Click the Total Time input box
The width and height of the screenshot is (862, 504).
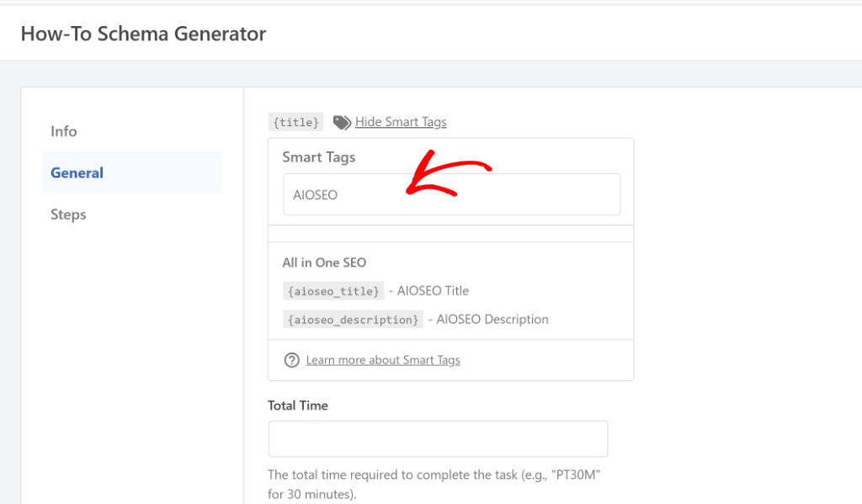coord(438,438)
